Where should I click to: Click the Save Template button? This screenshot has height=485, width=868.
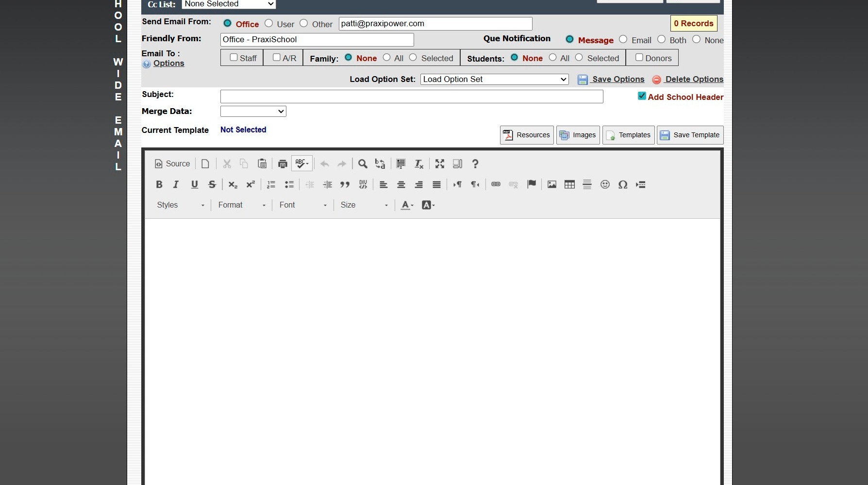coord(690,135)
